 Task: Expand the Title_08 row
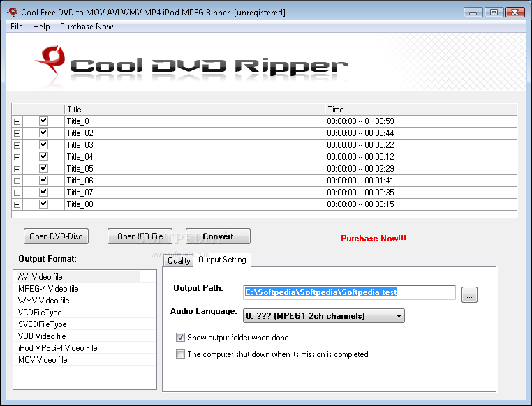[17, 204]
